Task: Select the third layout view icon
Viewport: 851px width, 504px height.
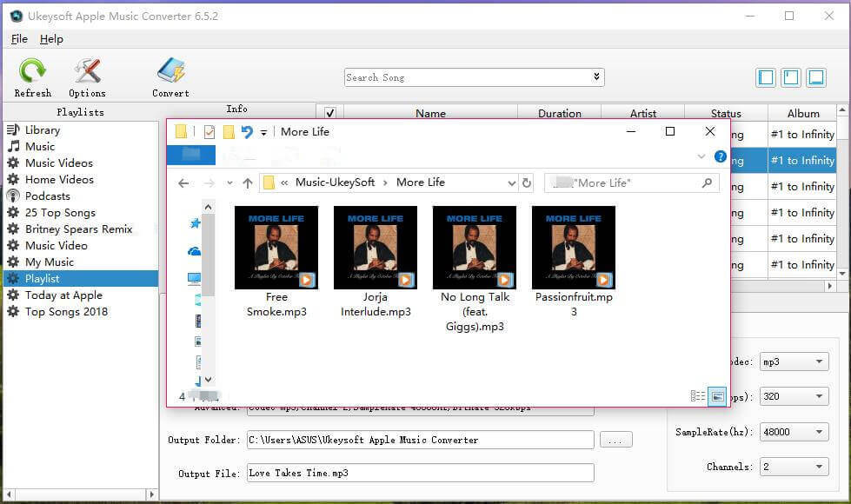Action: 816,77
